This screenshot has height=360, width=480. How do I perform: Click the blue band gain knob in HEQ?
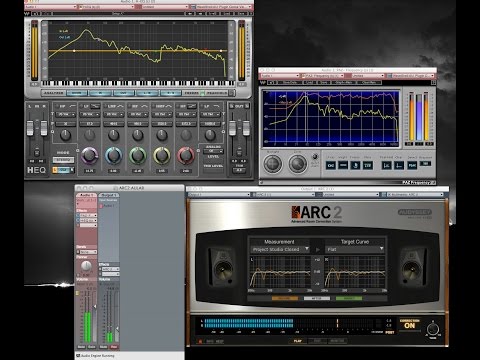point(113,156)
